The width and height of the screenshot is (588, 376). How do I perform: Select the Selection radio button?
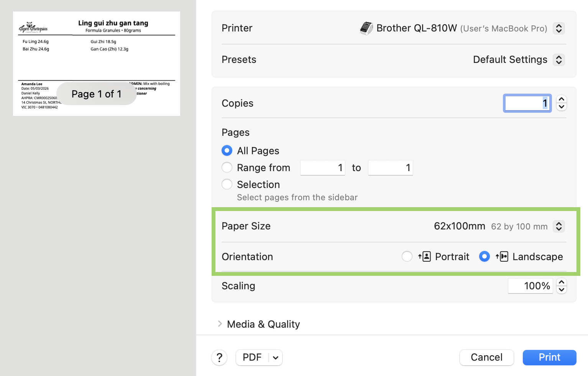[227, 184]
